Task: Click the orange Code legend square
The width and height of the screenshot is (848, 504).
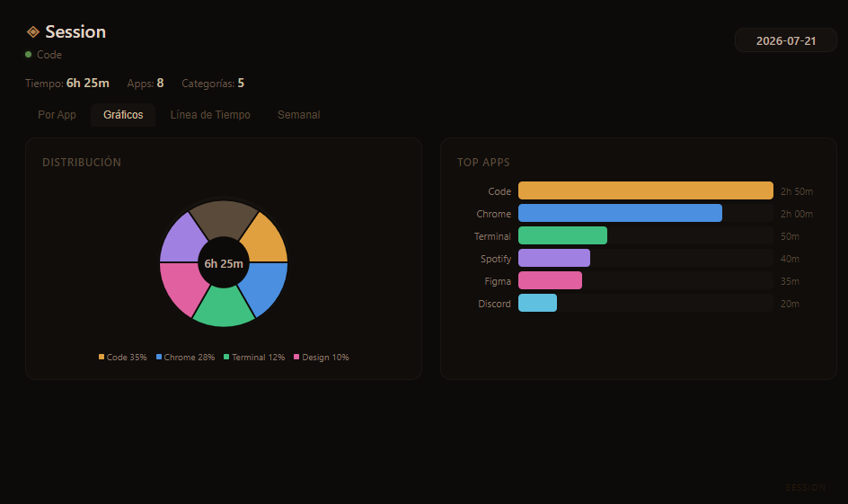Action: click(x=102, y=357)
